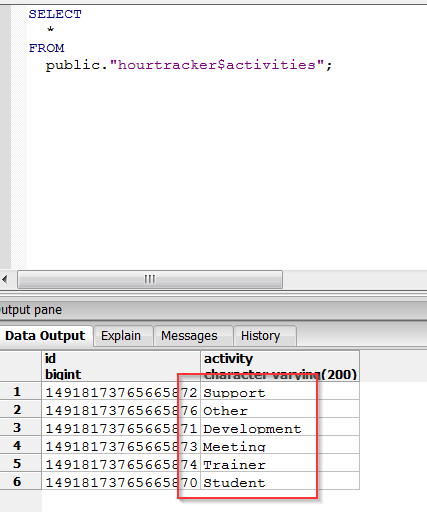Select the activity column header

click(280, 366)
